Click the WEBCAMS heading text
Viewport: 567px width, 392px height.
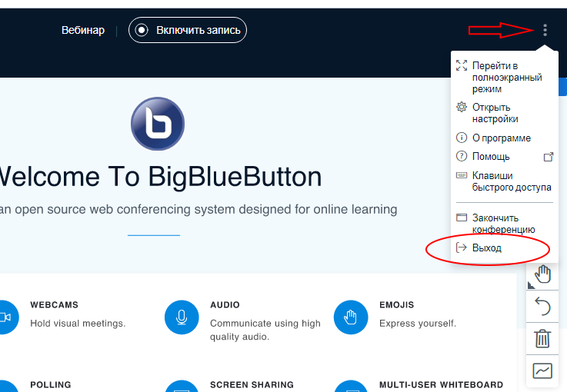pos(55,305)
